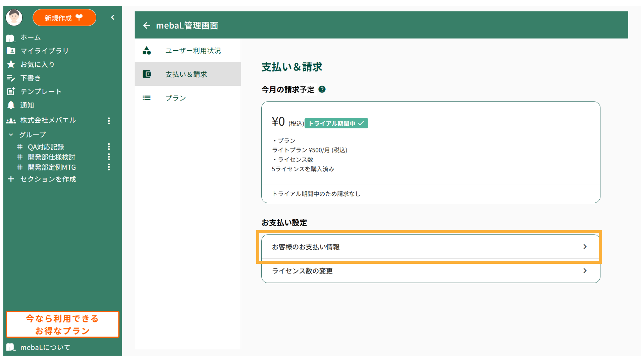Image resolution: width=644 pixels, height=362 pixels.
Task: Click the user avatar profile picture
Action: (14, 17)
